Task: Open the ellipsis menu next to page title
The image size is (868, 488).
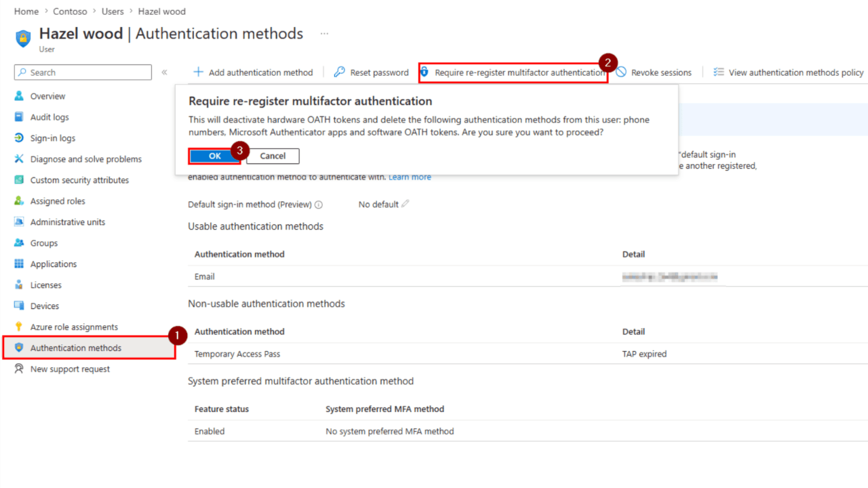Action: click(x=324, y=33)
